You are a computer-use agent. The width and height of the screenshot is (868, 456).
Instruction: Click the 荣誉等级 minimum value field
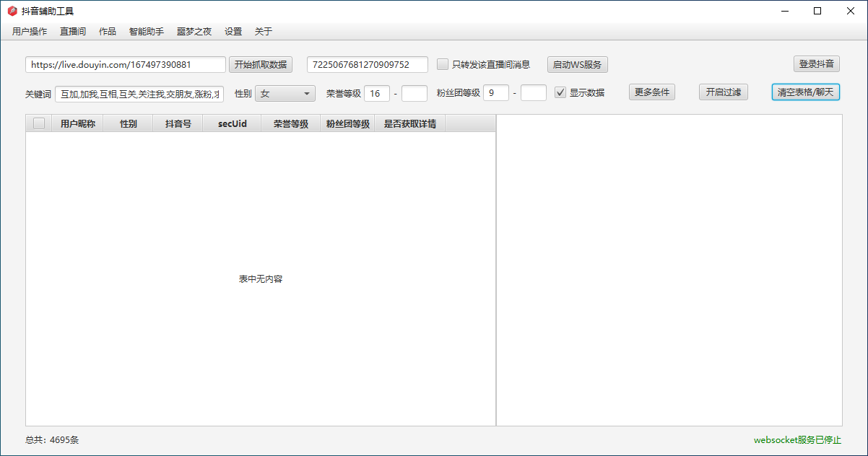pyautogui.click(x=377, y=93)
